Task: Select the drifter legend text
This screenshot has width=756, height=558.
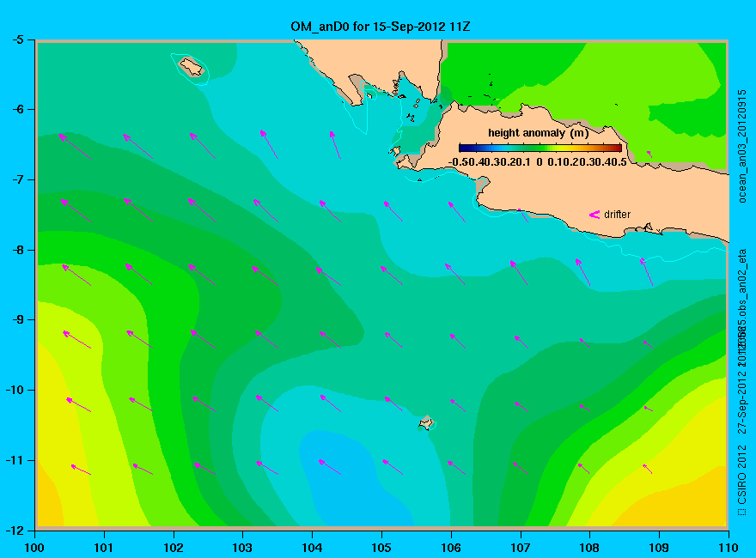Action: pos(617,215)
